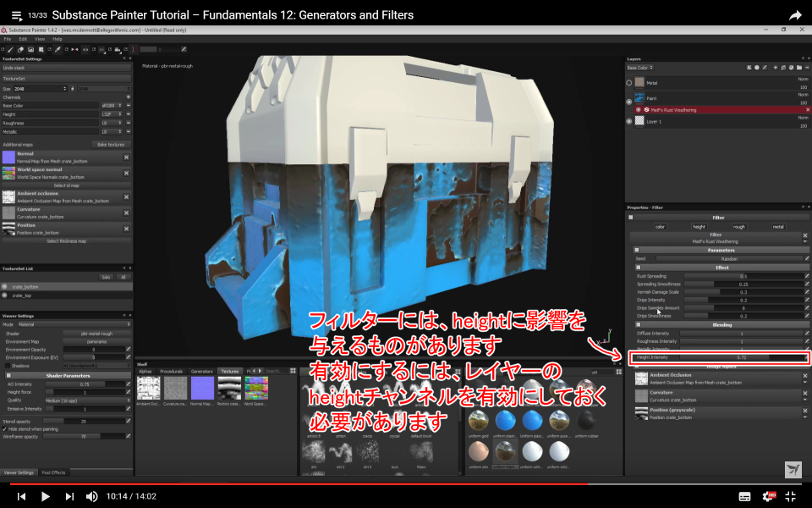Toggle video volume mute
Image resolution: width=812 pixels, height=508 pixels.
coord(91,497)
